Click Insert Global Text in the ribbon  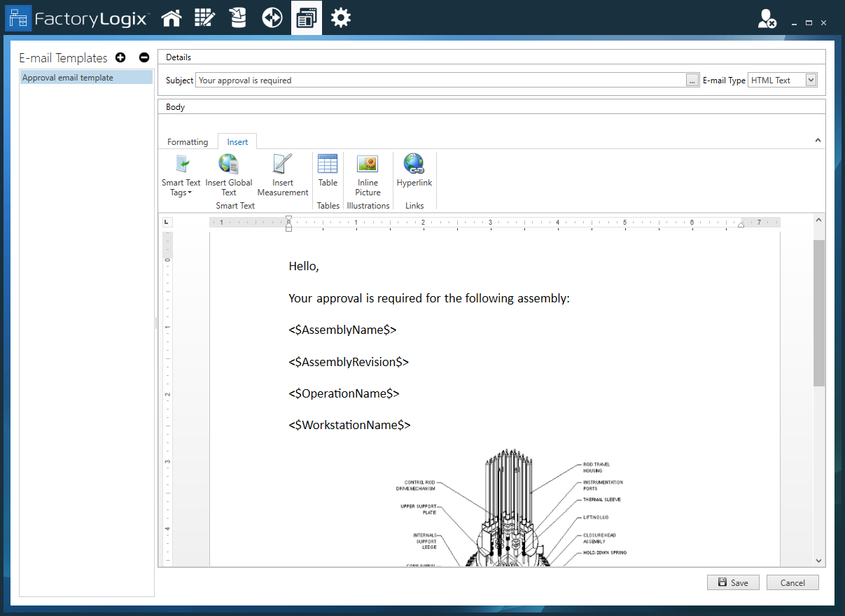pos(228,175)
